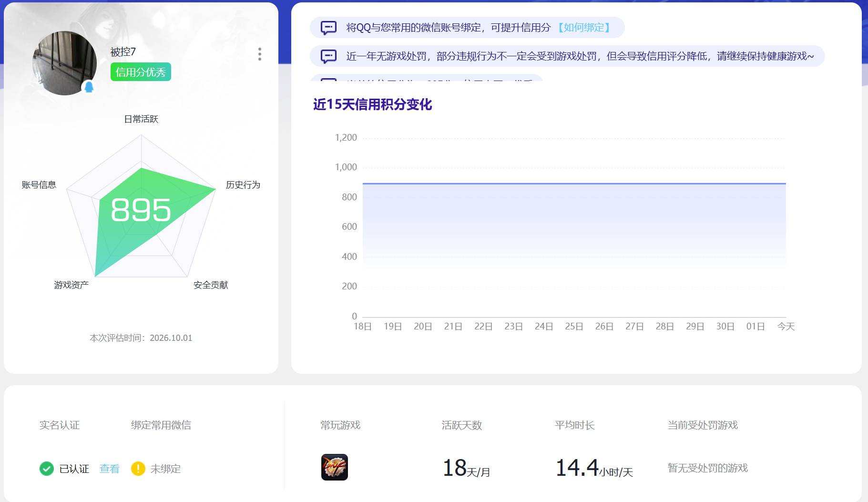Open the 如何绑定 link

pos(584,28)
